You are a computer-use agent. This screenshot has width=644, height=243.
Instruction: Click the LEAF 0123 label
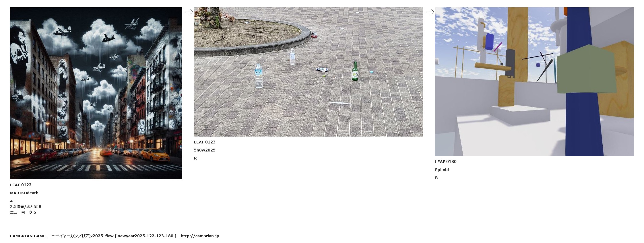tap(205, 142)
